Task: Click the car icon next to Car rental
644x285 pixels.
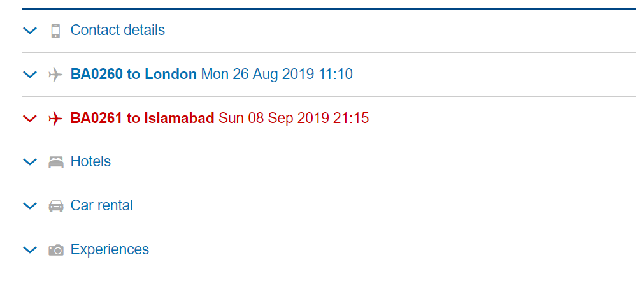Action: (x=55, y=206)
